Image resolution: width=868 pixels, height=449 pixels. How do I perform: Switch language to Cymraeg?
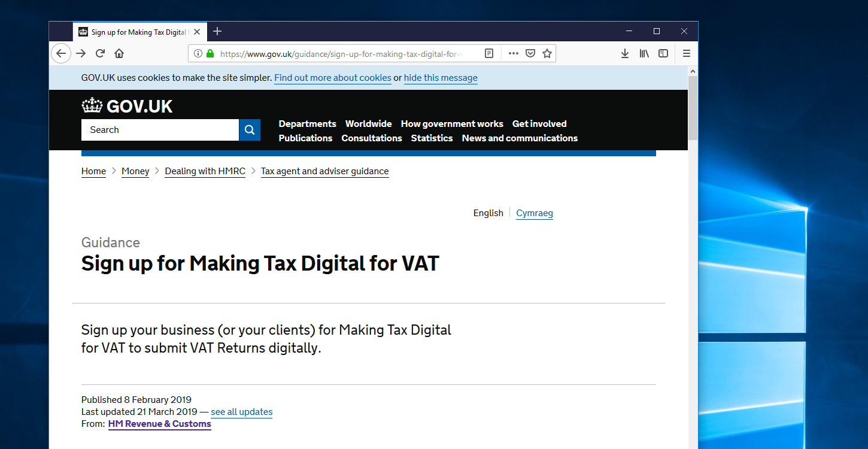(x=534, y=213)
